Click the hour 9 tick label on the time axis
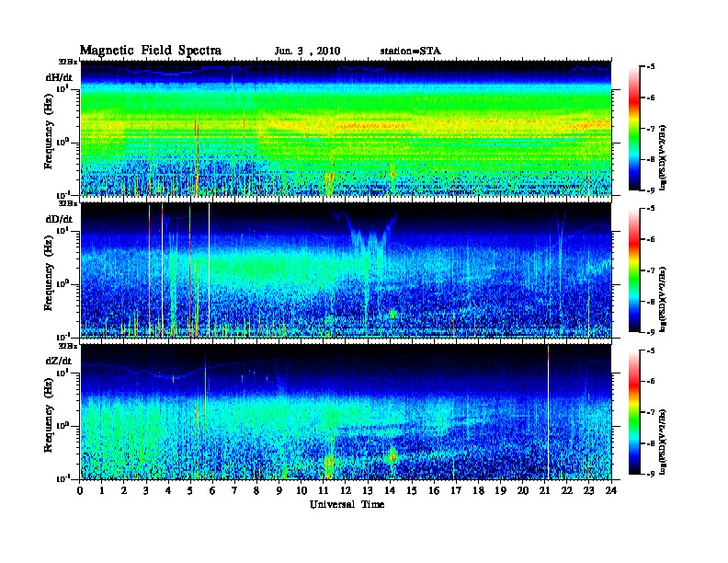Image resolution: width=728 pixels, height=563 pixels. (x=279, y=490)
